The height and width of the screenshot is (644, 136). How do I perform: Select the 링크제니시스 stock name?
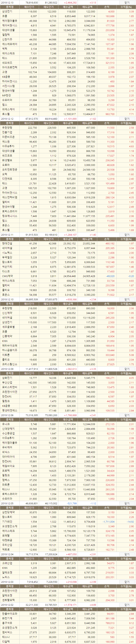click(x=10, y=216)
